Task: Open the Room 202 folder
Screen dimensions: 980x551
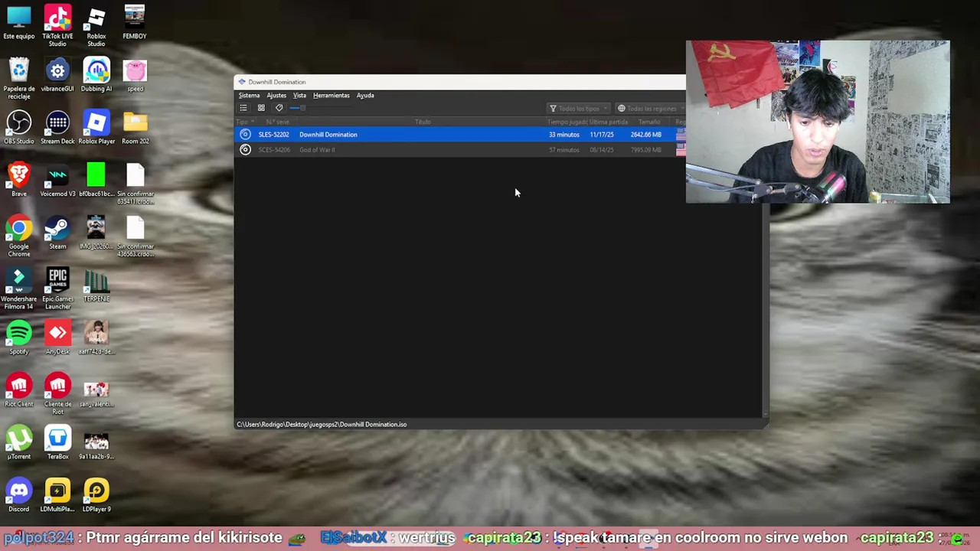Action: [135, 128]
